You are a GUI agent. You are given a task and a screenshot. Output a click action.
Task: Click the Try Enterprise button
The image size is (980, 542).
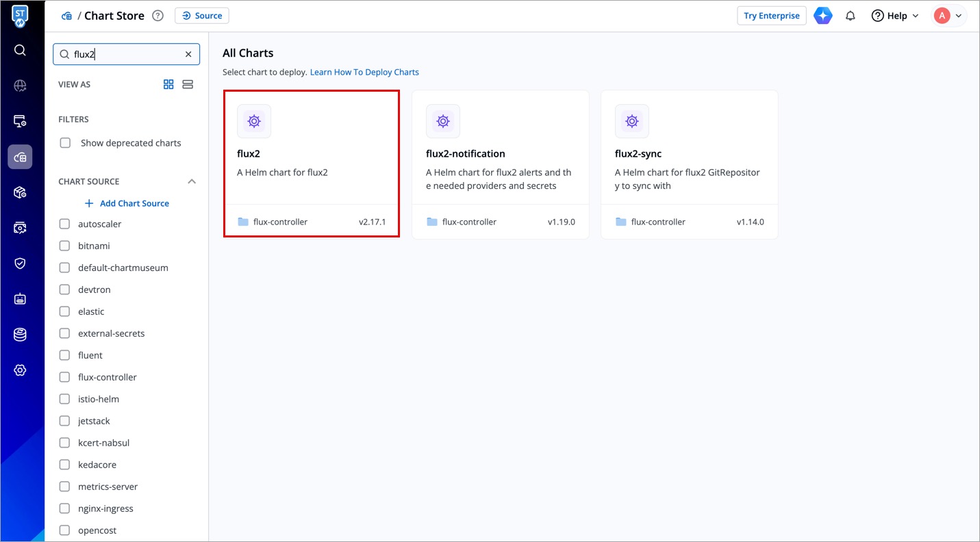[771, 16]
